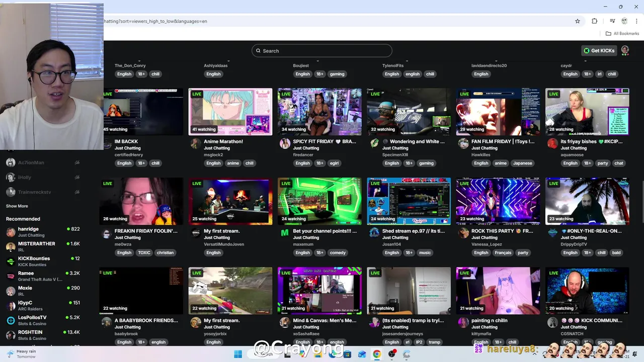This screenshot has width=644, height=362.
Task: Select the bald tag under DrippyDripTV
Action: (616, 252)
